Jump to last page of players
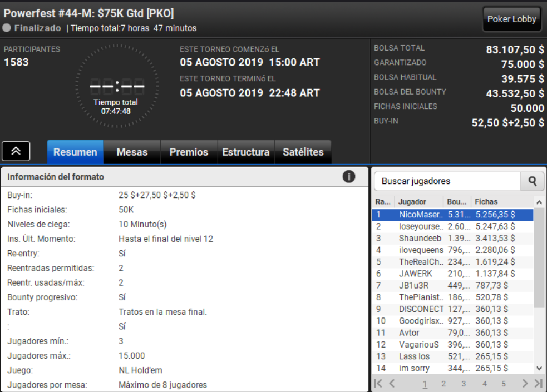547x392 pixels. [x=539, y=383]
